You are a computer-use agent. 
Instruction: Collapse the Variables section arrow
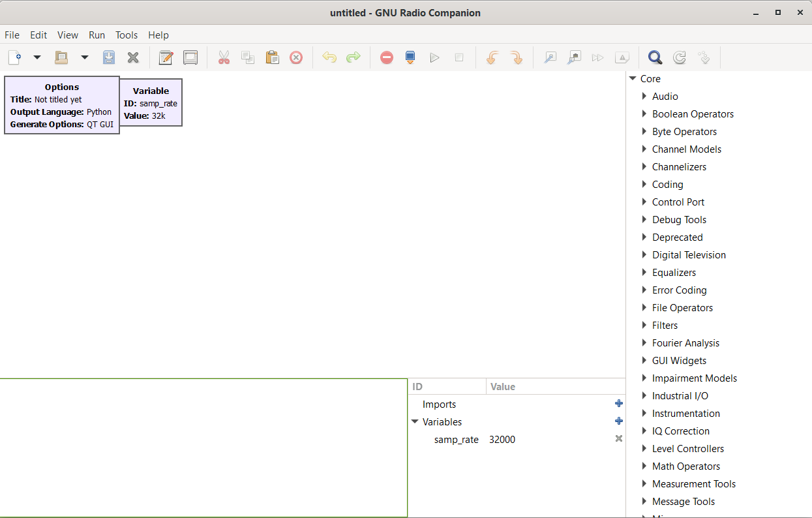click(x=415, y=421)
